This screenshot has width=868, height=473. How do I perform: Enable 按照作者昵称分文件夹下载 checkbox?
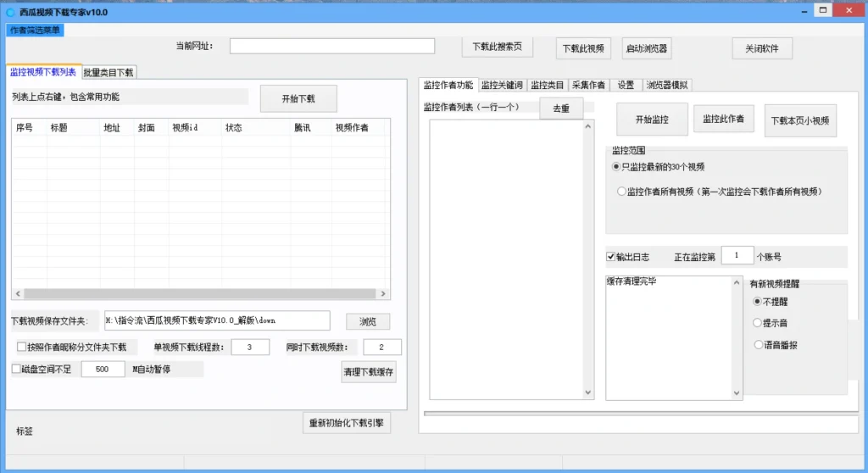click(x=21, y=347)
